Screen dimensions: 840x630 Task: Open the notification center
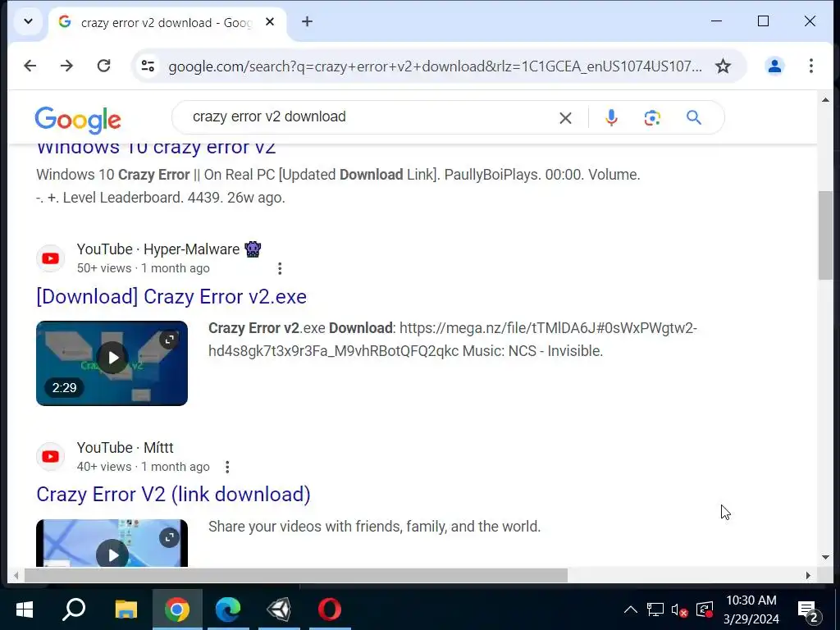pyautogui.click(x=809, y=609)
